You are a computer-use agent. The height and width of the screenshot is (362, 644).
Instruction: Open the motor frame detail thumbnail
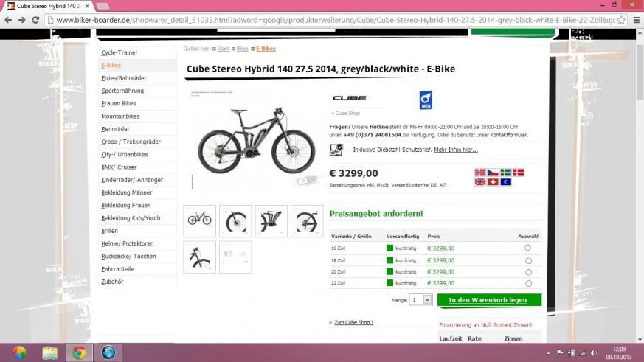(271, 221)
